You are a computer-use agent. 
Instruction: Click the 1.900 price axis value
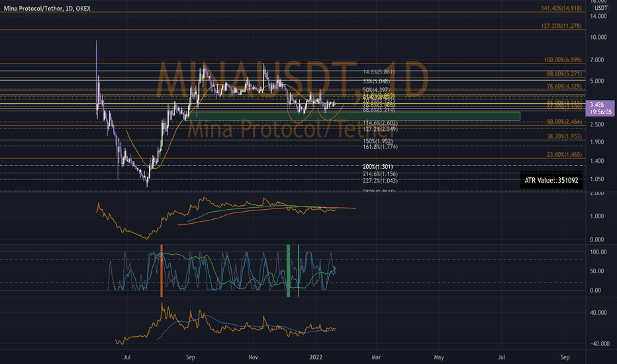click(597, 142)
